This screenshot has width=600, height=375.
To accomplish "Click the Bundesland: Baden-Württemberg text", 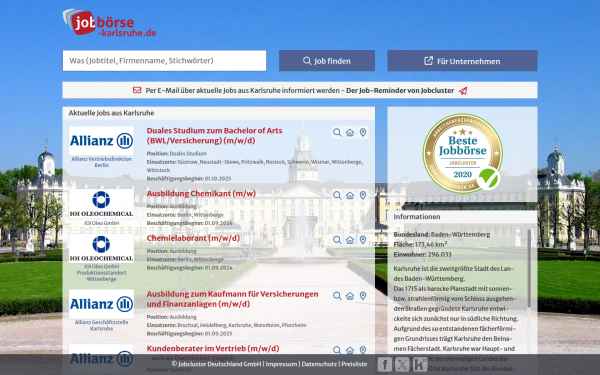I will [x=442, y=235].
